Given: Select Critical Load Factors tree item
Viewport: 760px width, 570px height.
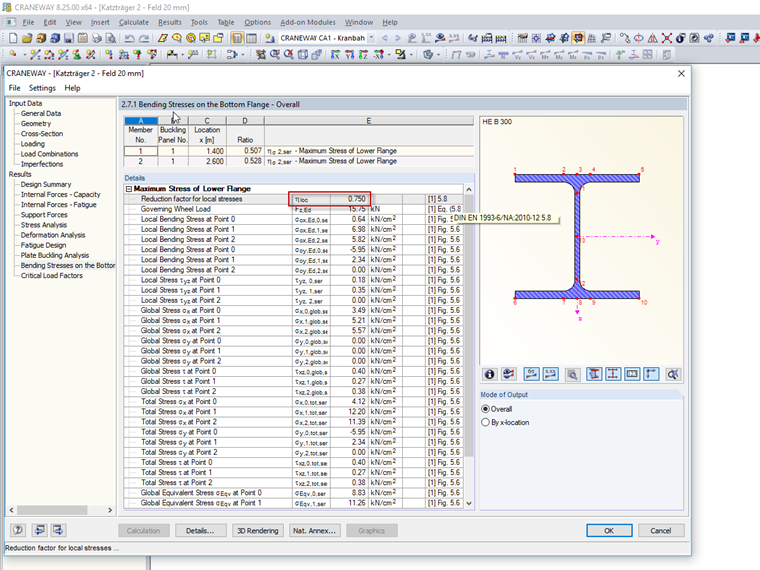Looking at the screenshot, I should 51,276.
